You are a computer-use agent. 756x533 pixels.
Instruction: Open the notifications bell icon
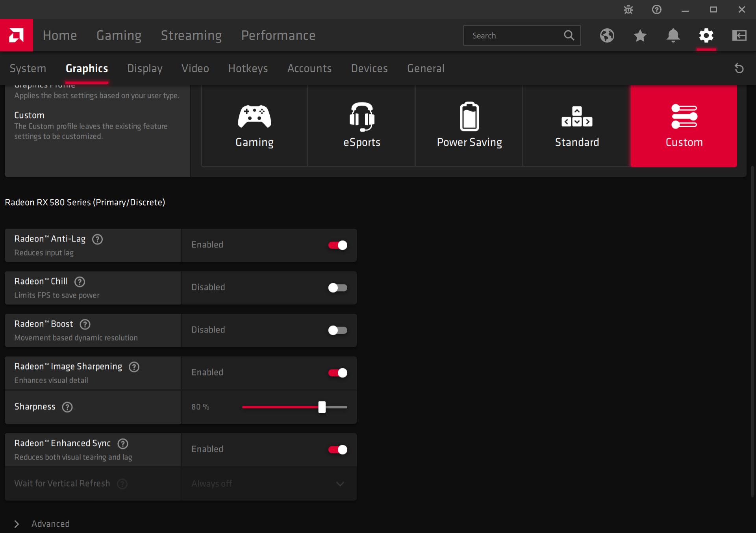tap(673, 35)
